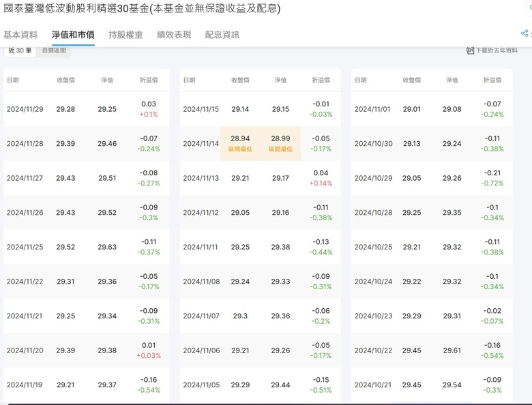This screenshot has width=532, height=405.
Task: Select date cell 2024/11/27
Action: point(25,178)
